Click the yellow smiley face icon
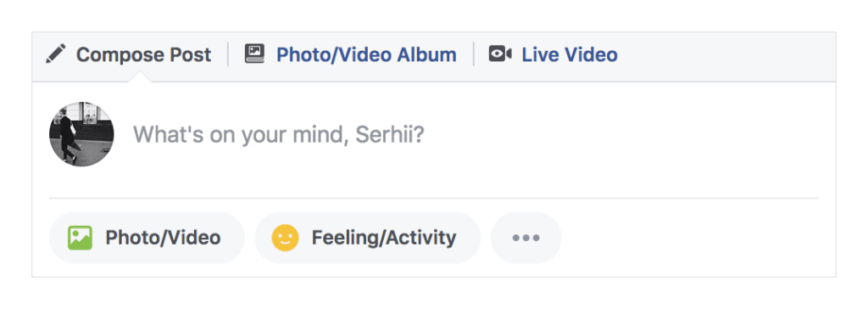The image size is (868, 309). click(285, 238)
